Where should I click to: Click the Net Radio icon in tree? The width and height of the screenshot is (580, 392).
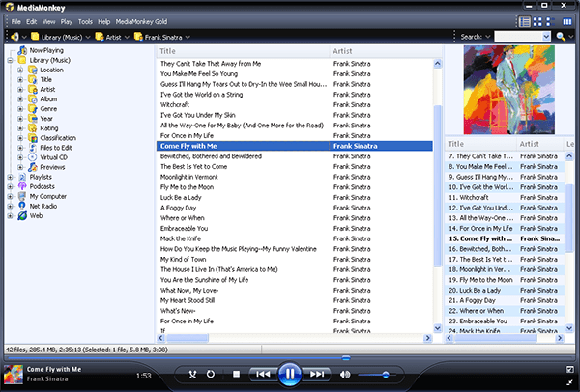(22, 206)
